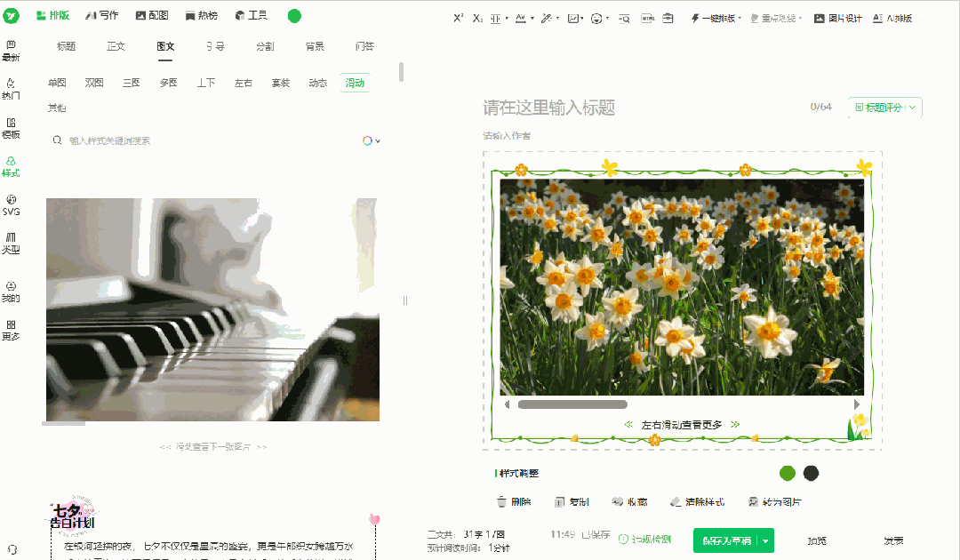The height and width of the screenshot is (560, 960).
Task: Open the emoji picker smiley icon
Action: click(x=596, y=18)
